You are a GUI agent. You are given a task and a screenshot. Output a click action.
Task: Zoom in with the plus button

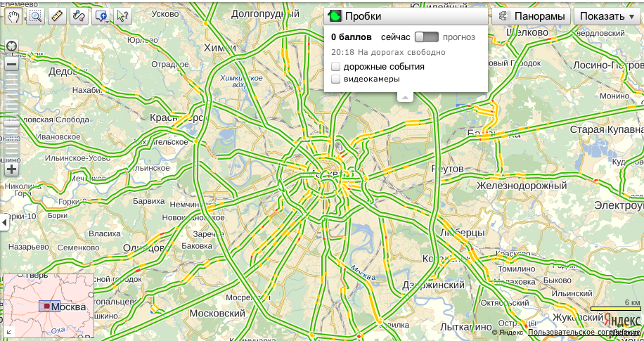(x=11, y=169)
